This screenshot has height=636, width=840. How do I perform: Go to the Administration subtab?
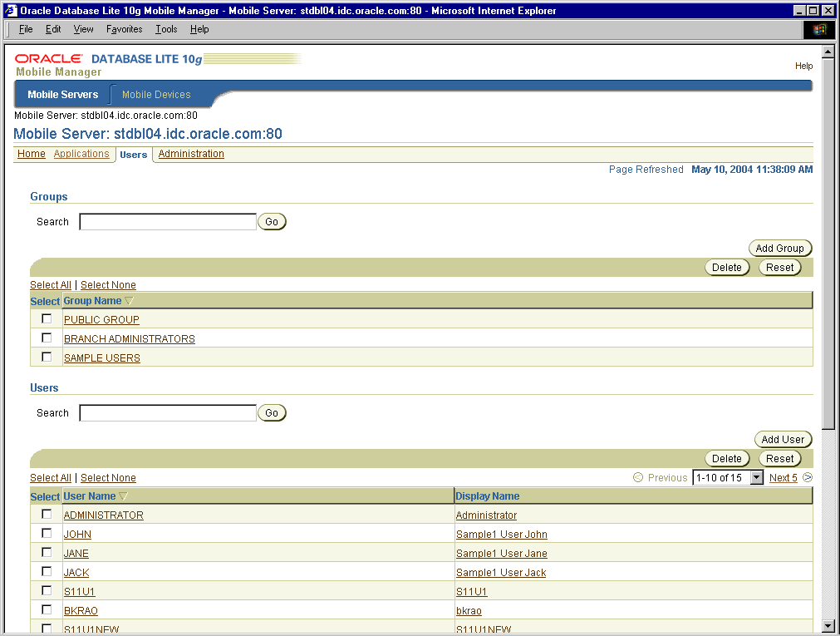coord(191,154)
